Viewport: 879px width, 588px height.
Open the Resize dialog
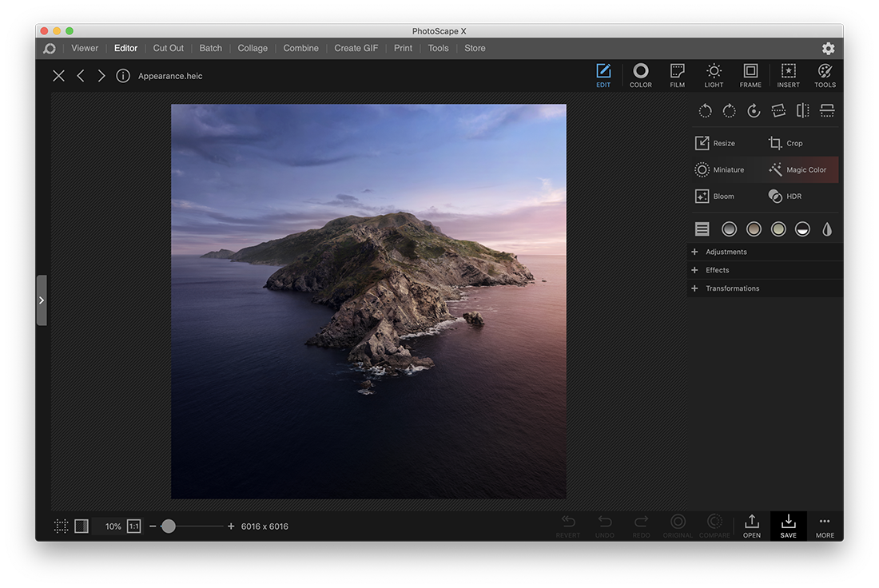click(720, 142)
